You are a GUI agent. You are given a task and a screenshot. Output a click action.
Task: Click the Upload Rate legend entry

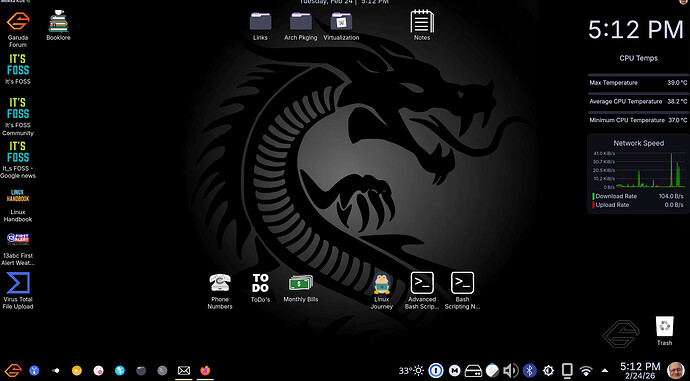[x=638, y=205]
